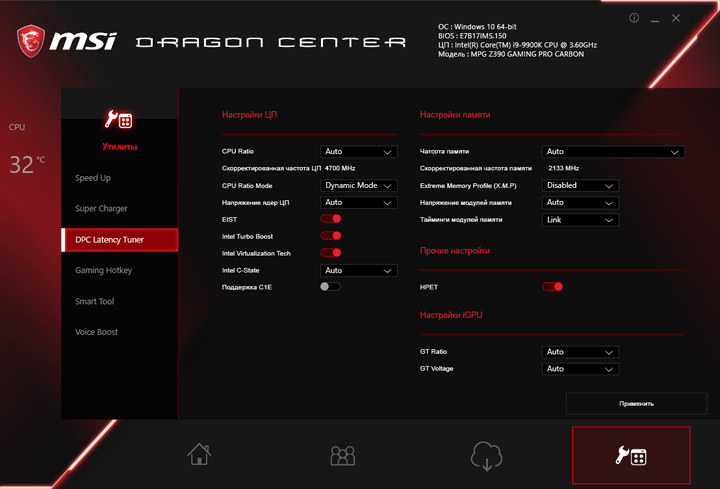720x489 pixels.
Task: Click the BIOS : E7B17IMS.150 line
Action: pyautogui.click(x=472, y=36)
